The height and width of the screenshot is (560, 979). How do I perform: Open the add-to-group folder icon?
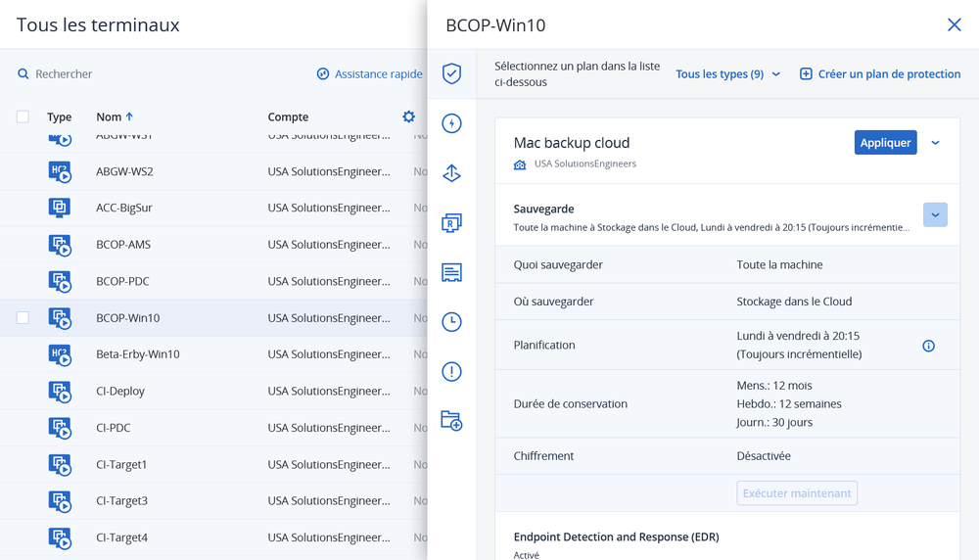pos(451,421)
